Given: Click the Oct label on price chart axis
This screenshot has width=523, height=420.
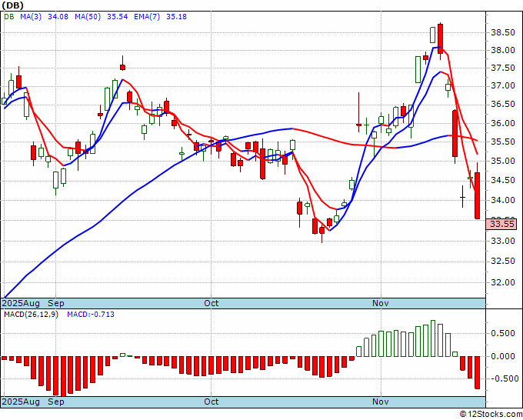Looking at the screenshot, I should (212, 303).
